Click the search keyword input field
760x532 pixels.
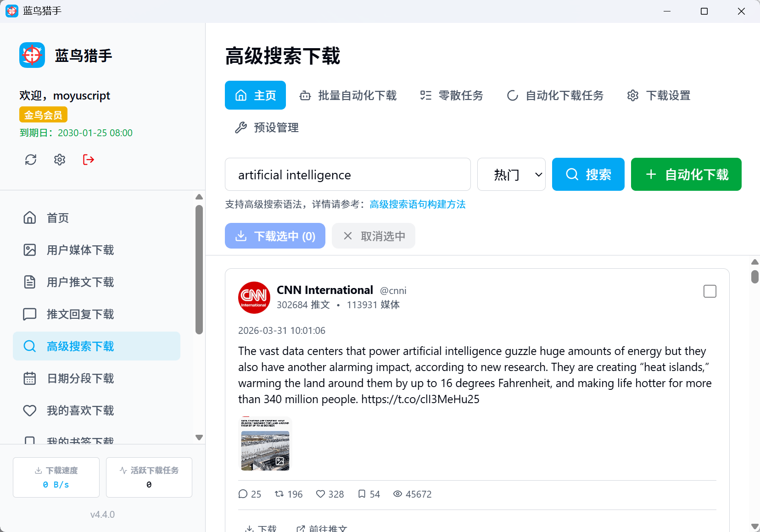347,174
